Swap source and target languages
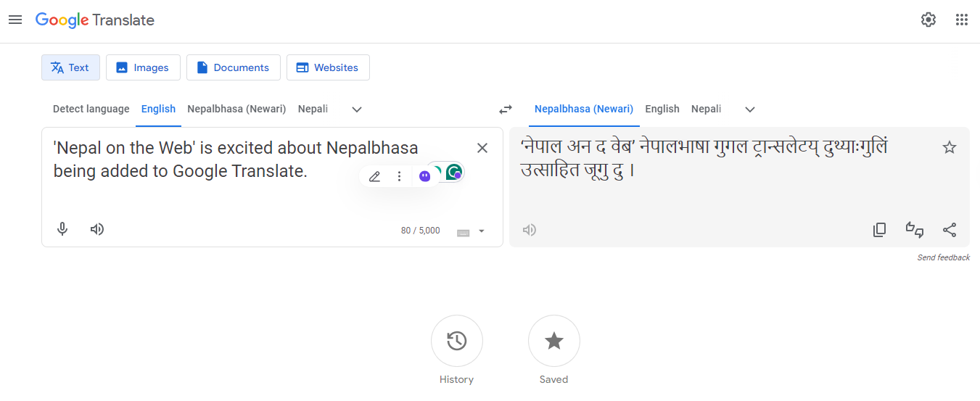This screenshot has width=980, height=401. (x=506, y=109)
